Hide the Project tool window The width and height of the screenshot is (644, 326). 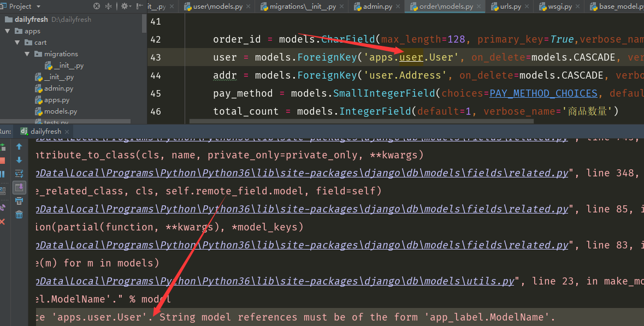139,6
